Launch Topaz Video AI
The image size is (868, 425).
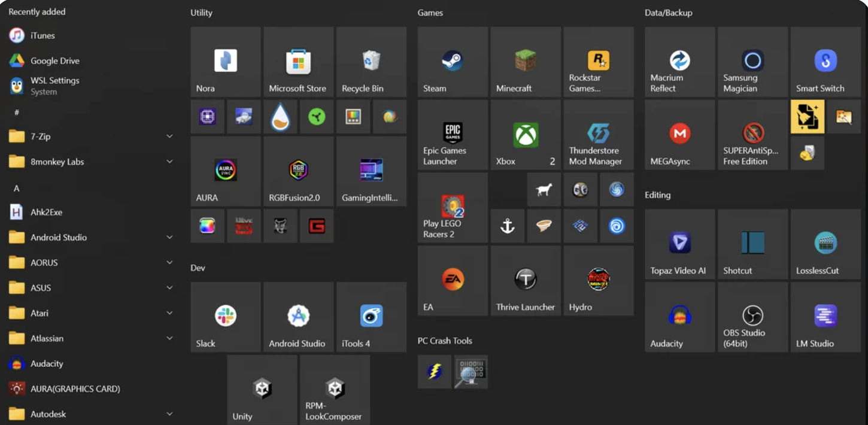tap(679, 244)
